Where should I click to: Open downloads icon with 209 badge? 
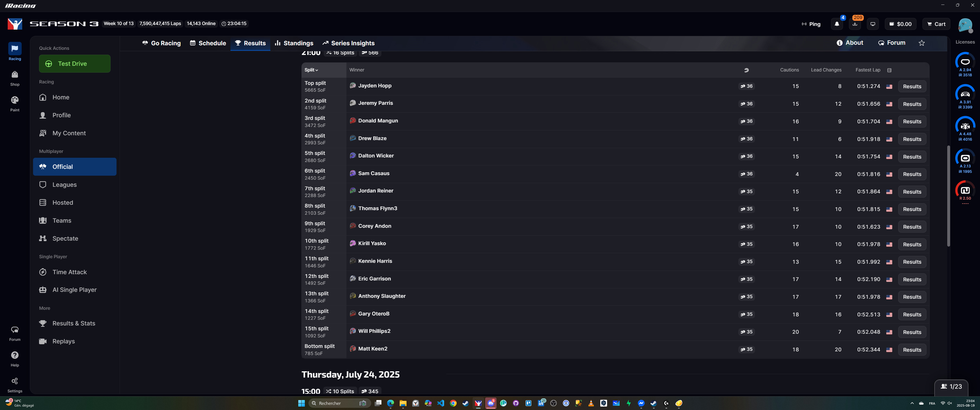[x=855, y=24]
